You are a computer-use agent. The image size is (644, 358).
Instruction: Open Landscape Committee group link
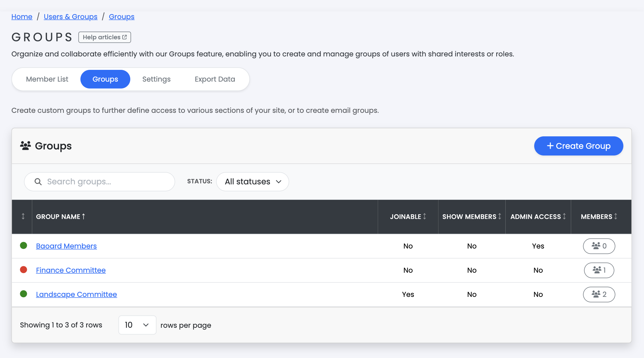77,295
